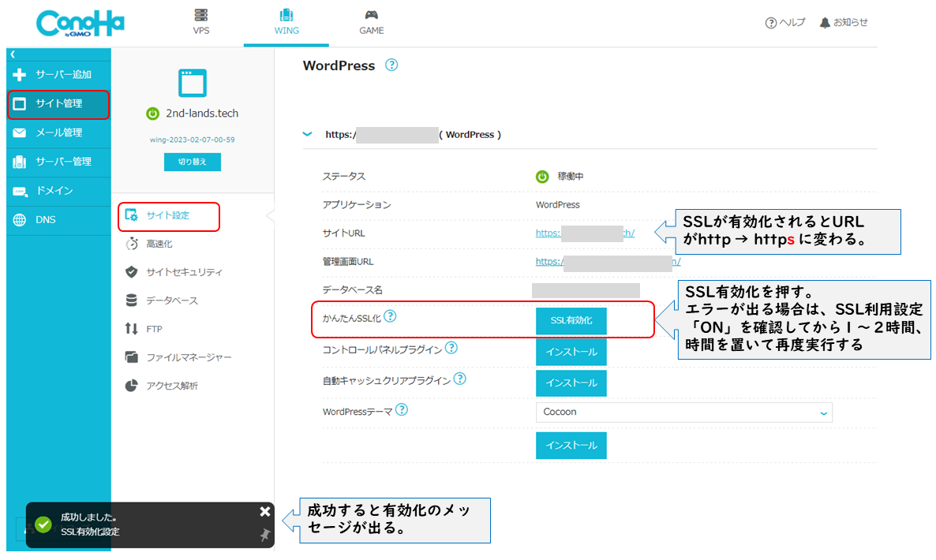Screen dimensions: 936x560
Task: Click the green checkmark success icon
Action: coord(43,525)
